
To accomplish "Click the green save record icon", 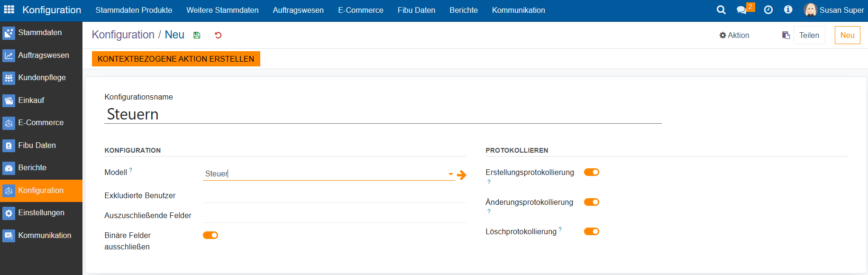I will click(x=197, y=35).
